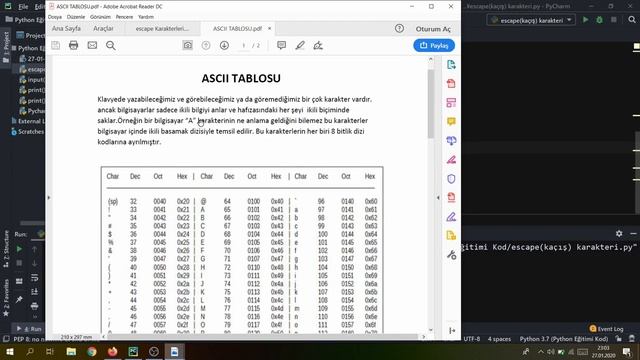Go to previous page with up arrow

tap(206, 45)
